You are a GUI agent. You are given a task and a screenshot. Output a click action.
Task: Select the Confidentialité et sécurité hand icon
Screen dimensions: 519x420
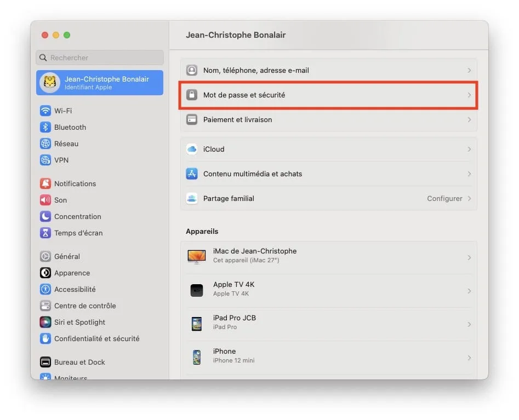[45, 338]
